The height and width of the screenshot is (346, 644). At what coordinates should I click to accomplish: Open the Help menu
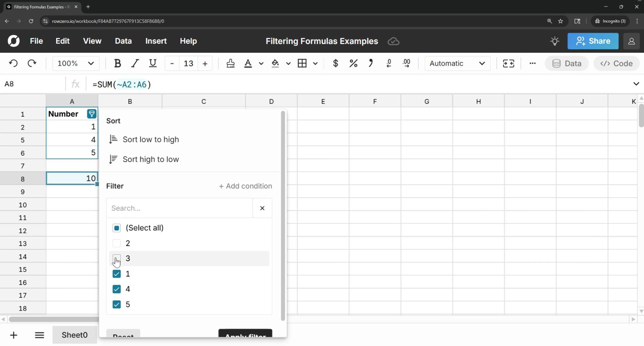pyautogui.click(x=189, y=41)
